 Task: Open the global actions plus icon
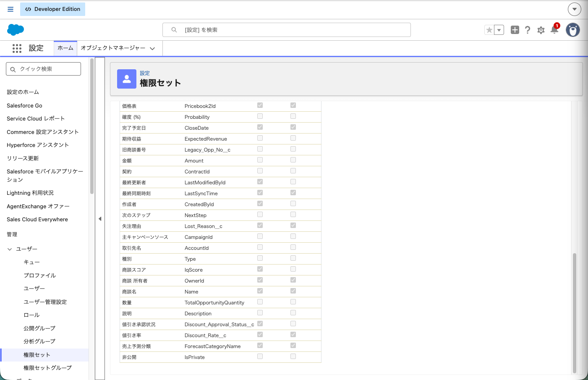[515, 30]
